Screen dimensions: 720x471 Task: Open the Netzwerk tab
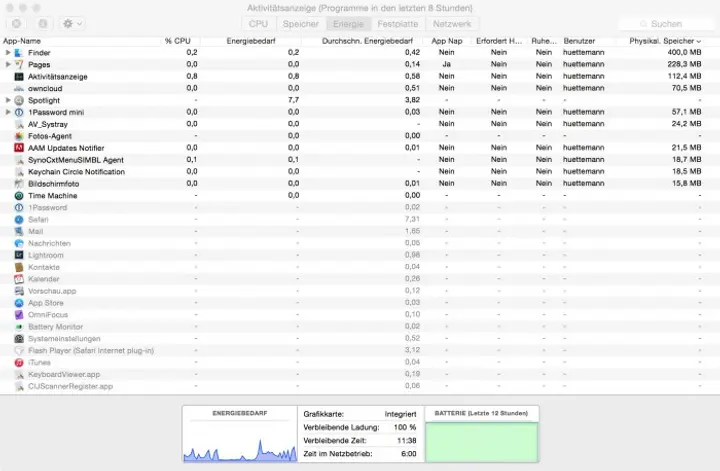[x=452, y=23]
